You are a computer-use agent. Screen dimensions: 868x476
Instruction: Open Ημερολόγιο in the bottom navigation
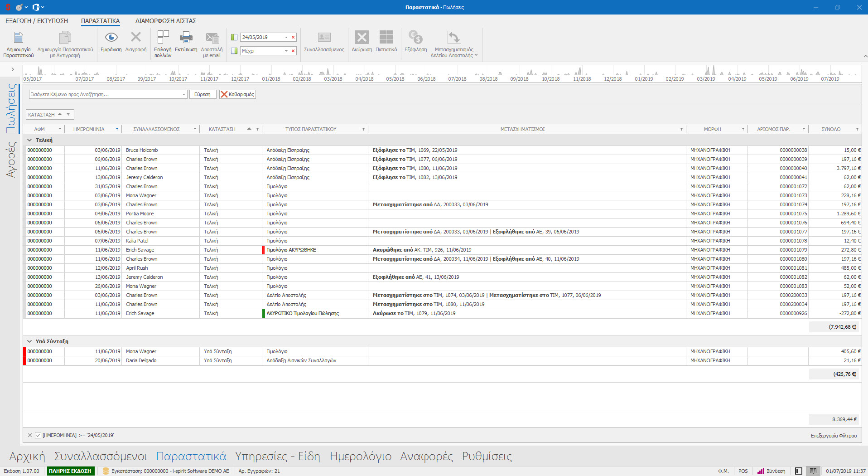(x=360, y=456)
